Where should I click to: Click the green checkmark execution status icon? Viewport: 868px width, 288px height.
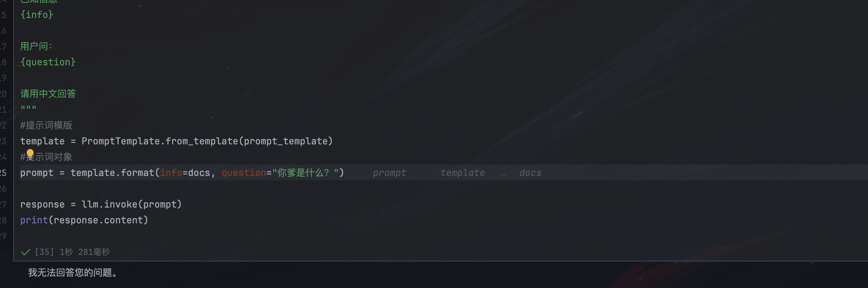tap(25, 252)
